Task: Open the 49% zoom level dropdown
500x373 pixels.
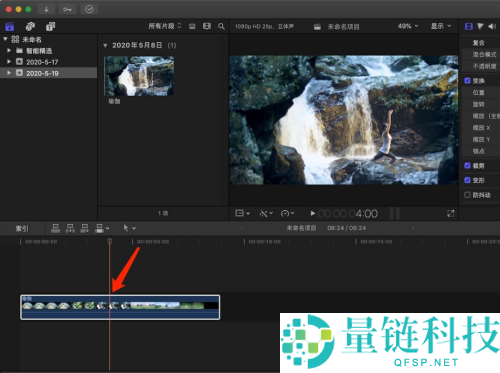Action: point(408,26)
